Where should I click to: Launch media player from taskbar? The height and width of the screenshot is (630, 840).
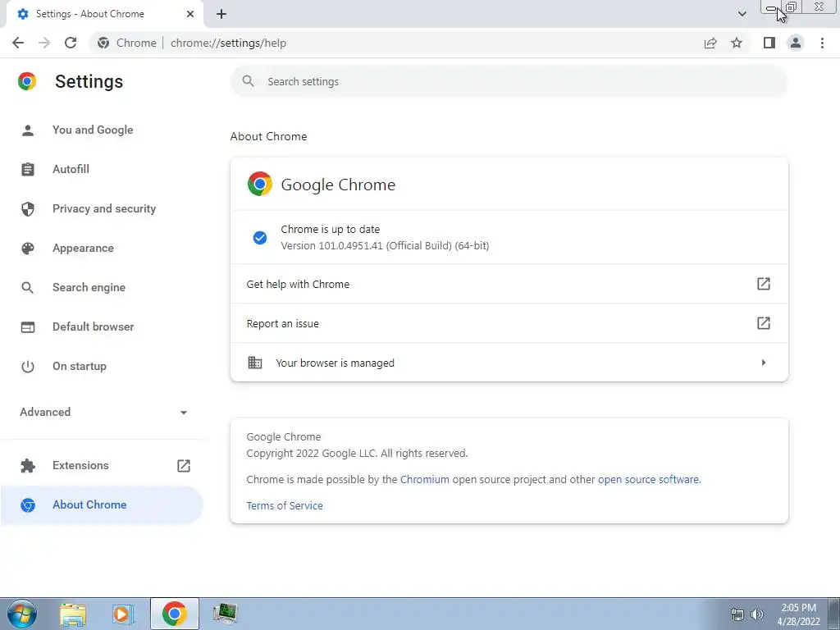[123, 614]
